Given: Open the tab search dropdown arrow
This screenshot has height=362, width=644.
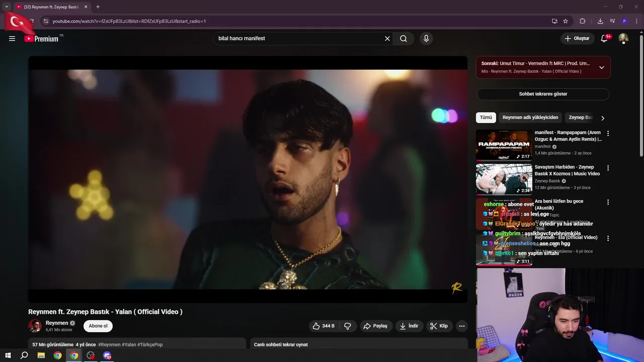Looking at the screenshot, I should [x=7, y=7].
